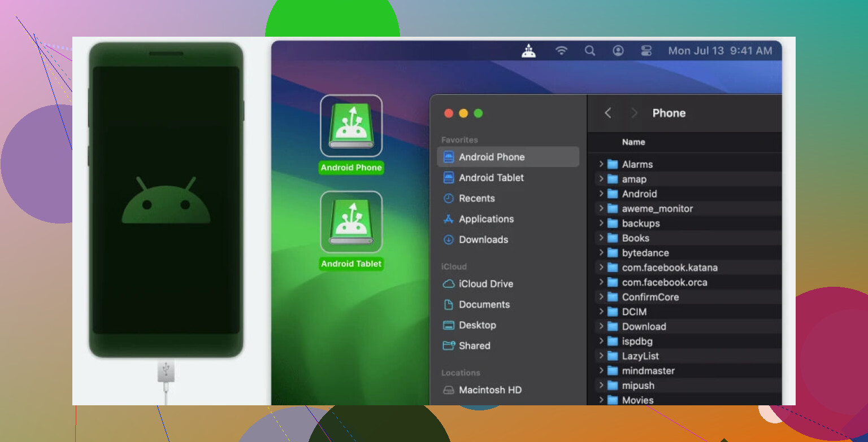The width and height of the screenshot is (868, 442).
Task: Click the date and time in menu bar
Action: (x=720, y=51)
